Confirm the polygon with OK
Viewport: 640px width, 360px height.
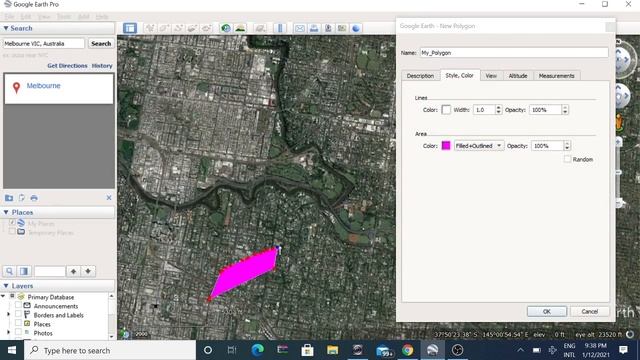(547, 311)
